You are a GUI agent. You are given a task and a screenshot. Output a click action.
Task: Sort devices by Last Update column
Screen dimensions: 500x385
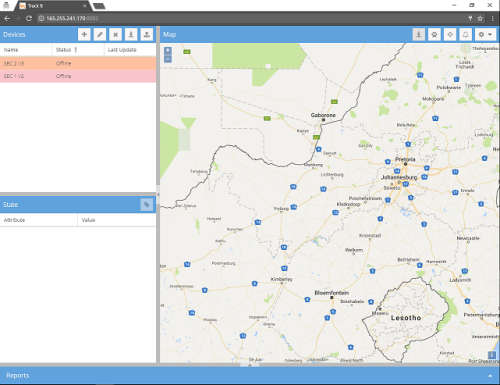tap(130, 50)
